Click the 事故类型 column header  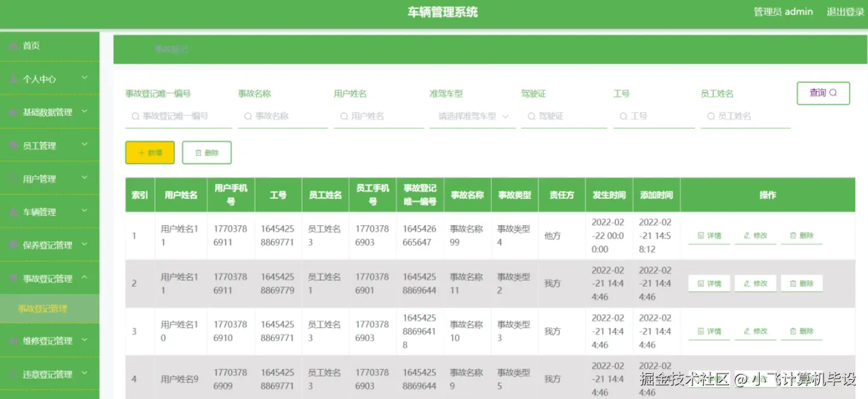pos(515,195)
